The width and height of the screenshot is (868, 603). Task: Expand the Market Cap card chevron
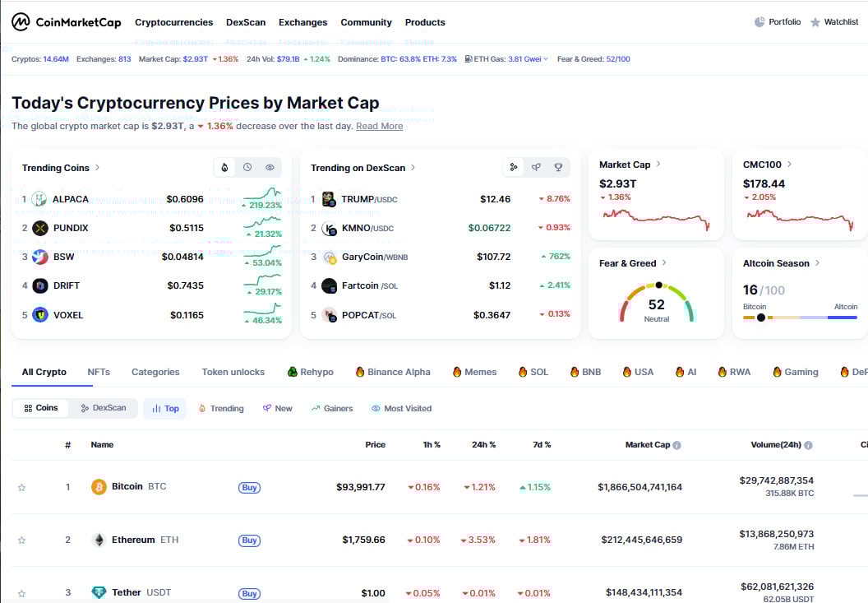(x=658, y=164)
